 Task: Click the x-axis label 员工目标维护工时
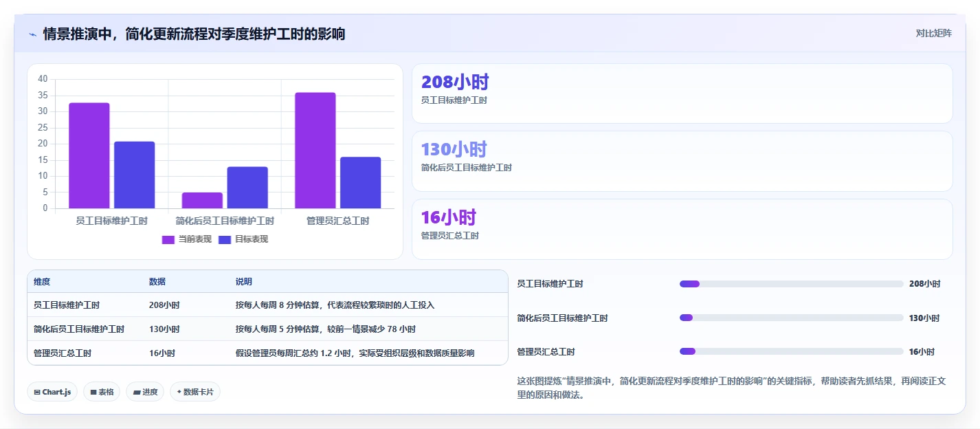(x=111, y=221)
